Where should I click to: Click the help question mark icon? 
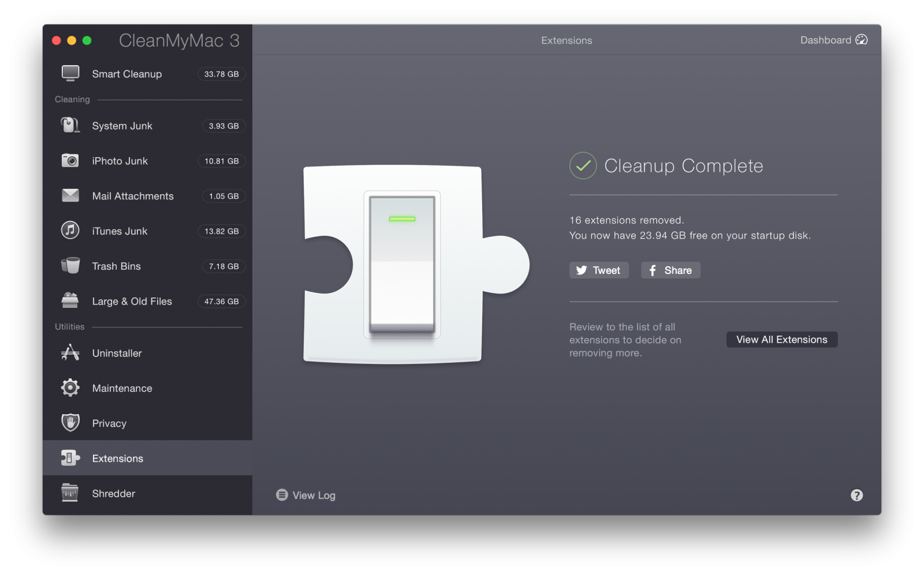[x=857, y=495]
